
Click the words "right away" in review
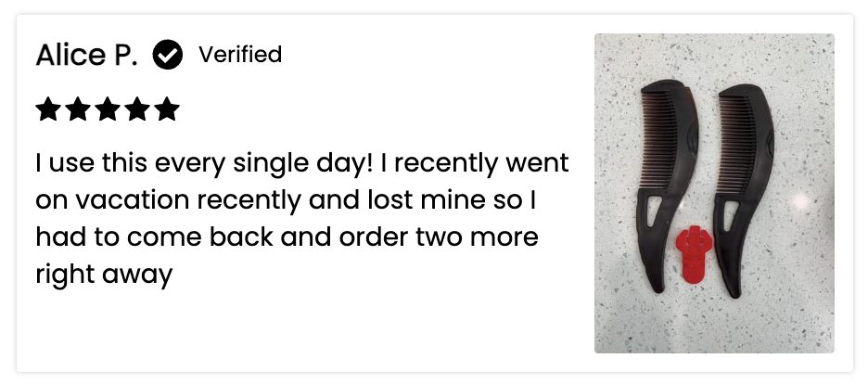click(104, 275)
